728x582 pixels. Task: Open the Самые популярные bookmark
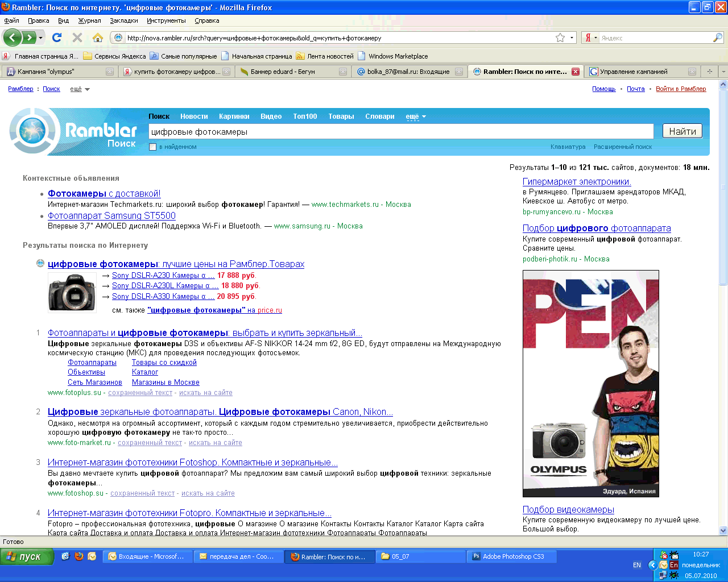pyautogui.click(x=183, y=56)
